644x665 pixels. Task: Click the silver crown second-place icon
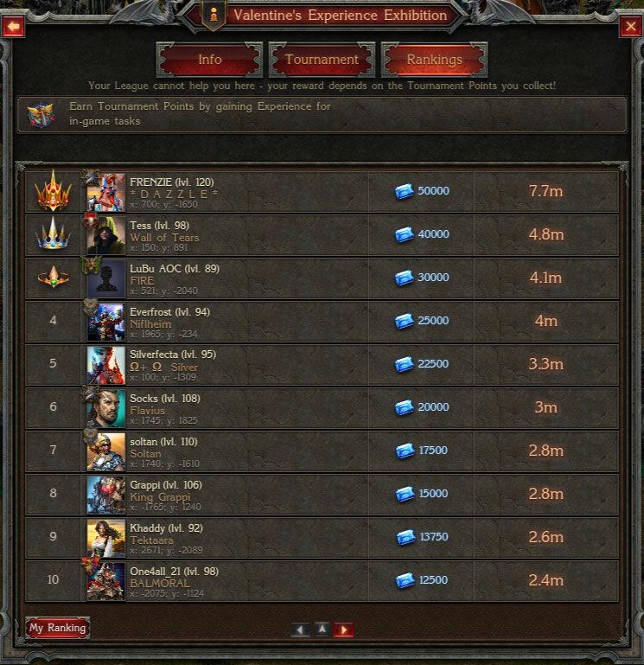tap(53, 233)
